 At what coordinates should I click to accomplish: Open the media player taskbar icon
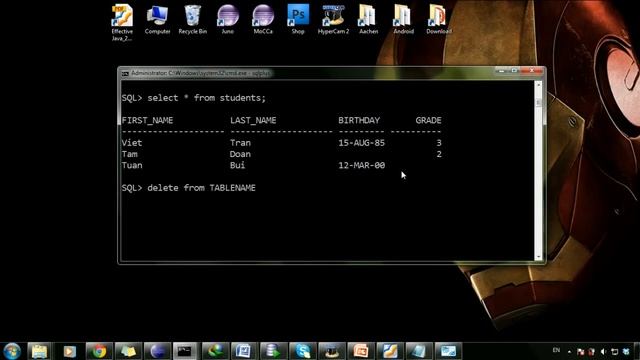(x=69, y=351)
